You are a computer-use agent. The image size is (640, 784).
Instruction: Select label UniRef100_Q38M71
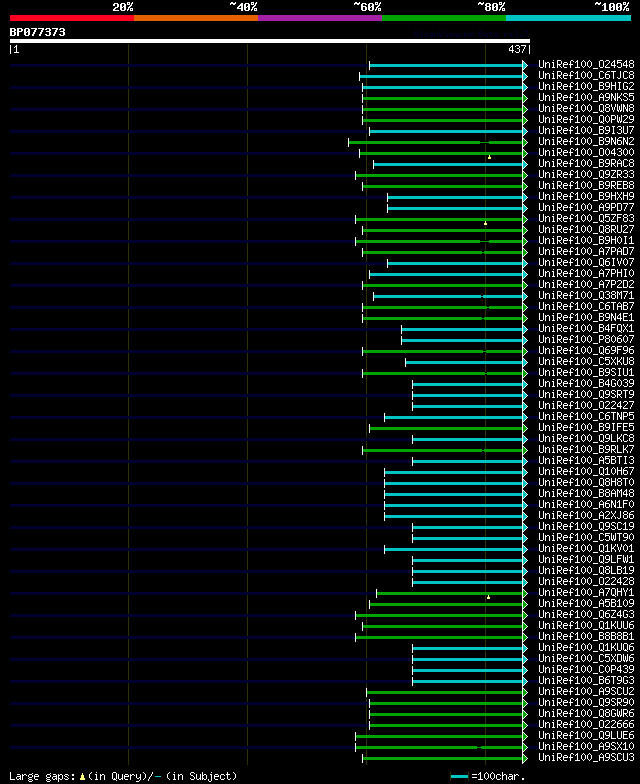(x=586, y=296)
